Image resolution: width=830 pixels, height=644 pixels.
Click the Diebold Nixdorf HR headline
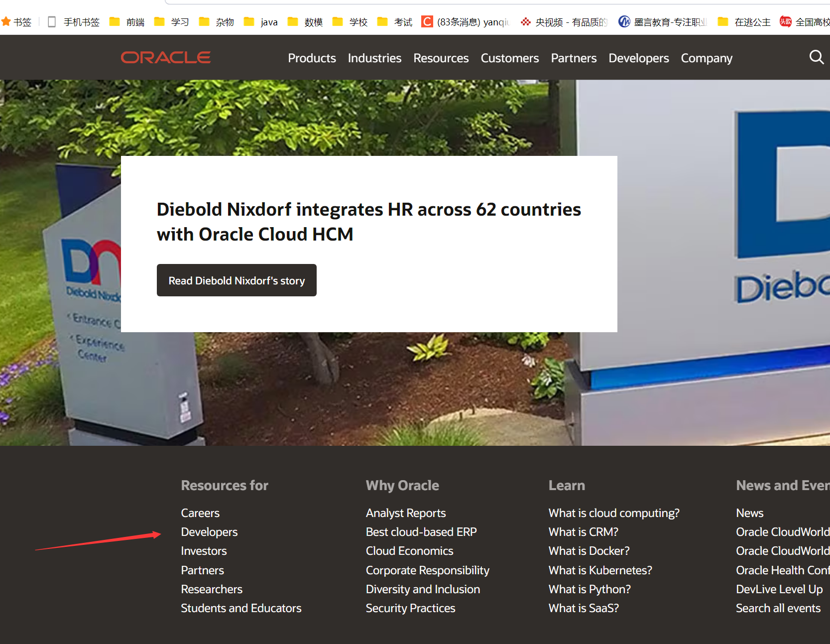pyautogui.click(x=368, y=222)
